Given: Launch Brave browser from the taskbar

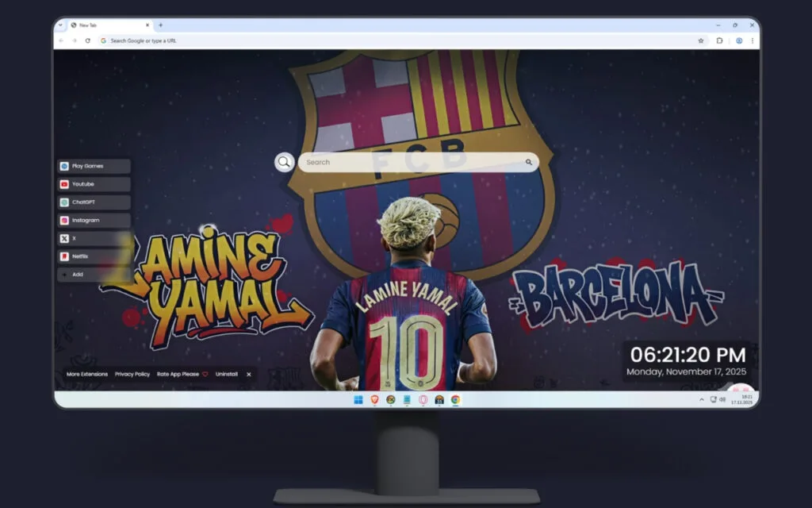Looking at the screenshot, I should 374,400.
